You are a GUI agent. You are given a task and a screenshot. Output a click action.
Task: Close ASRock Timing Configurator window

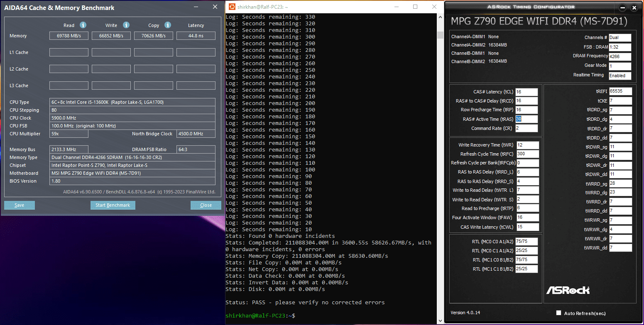coord(634,7)
